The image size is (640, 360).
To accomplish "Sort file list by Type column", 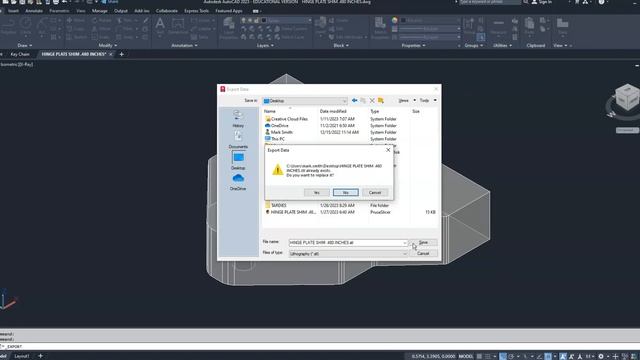I will (374, 111).
